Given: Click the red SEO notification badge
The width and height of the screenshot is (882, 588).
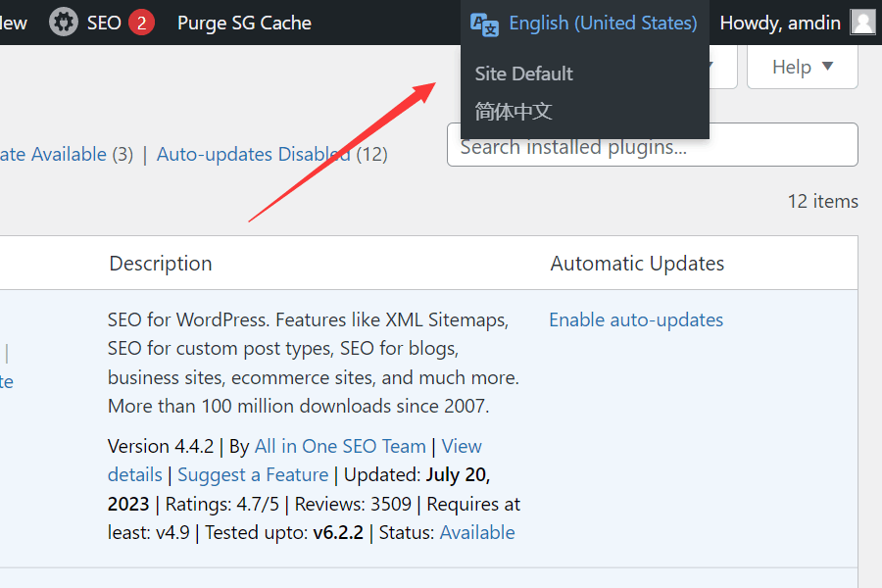Looking at the screenshot, I should point(141,23).
